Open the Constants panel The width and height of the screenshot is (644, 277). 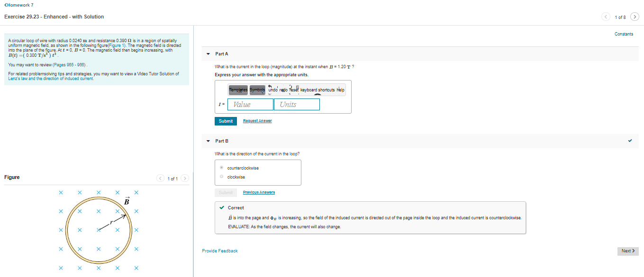[624, 34]
